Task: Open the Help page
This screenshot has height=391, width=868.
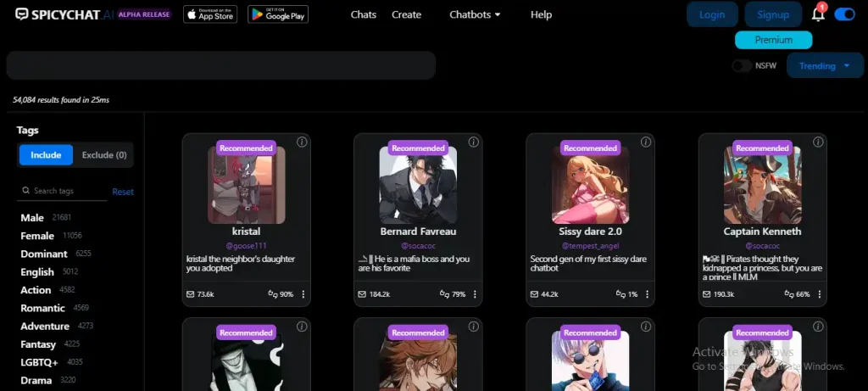Action: point(541,14)
